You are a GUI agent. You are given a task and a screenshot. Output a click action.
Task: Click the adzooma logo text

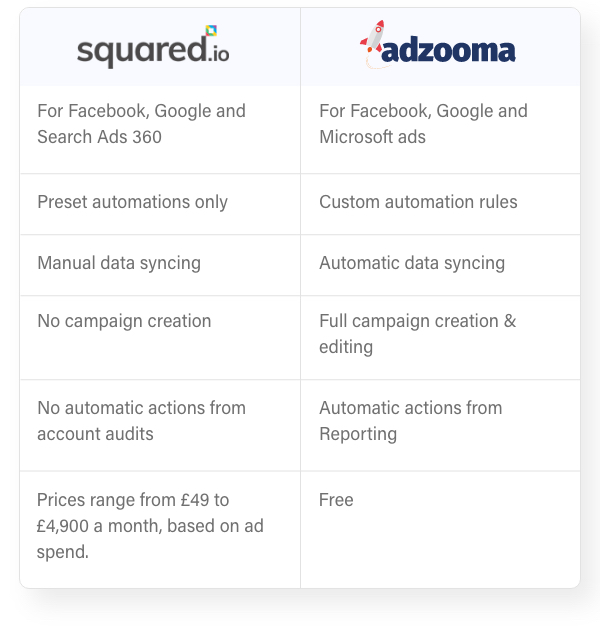[448, 51]
